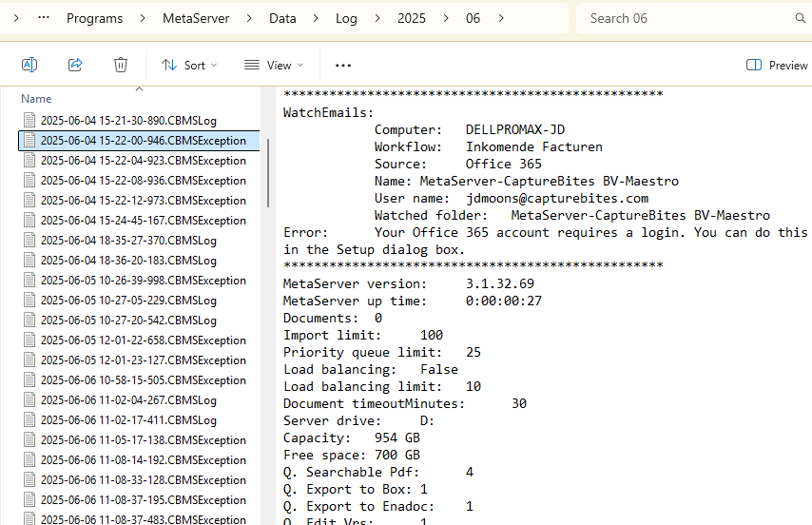Click the Share icon in the toolbar

click(x=75, y=65)
